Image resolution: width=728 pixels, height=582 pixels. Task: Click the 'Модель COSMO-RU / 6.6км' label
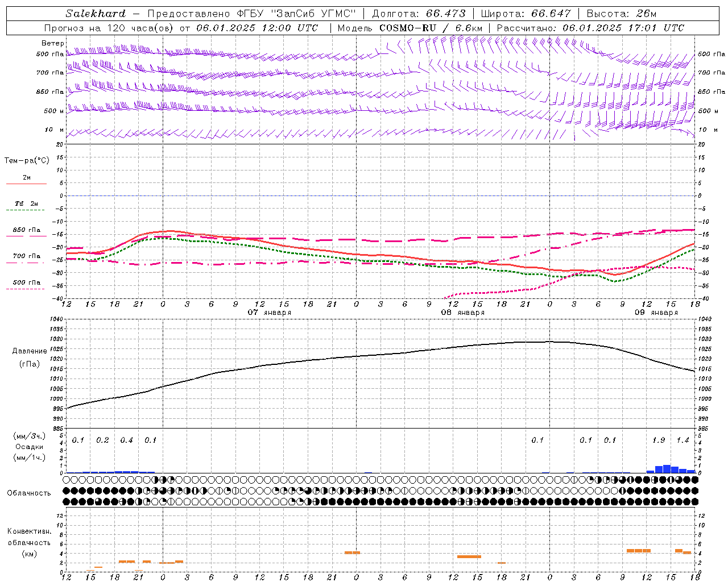click(410, 28)
